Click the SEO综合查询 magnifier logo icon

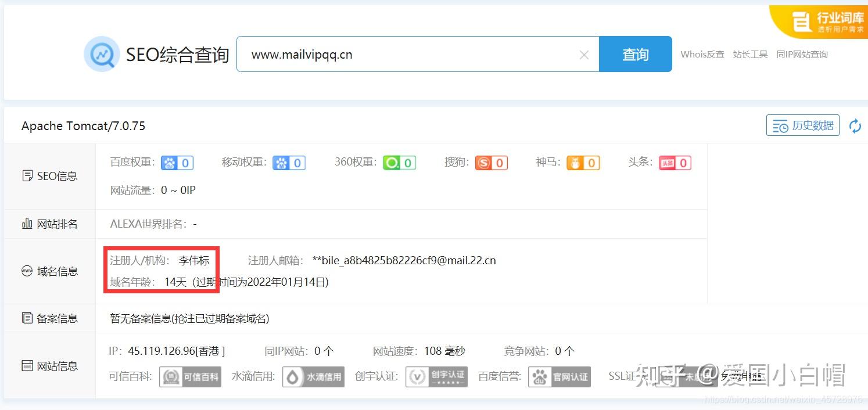coord(102,54)
